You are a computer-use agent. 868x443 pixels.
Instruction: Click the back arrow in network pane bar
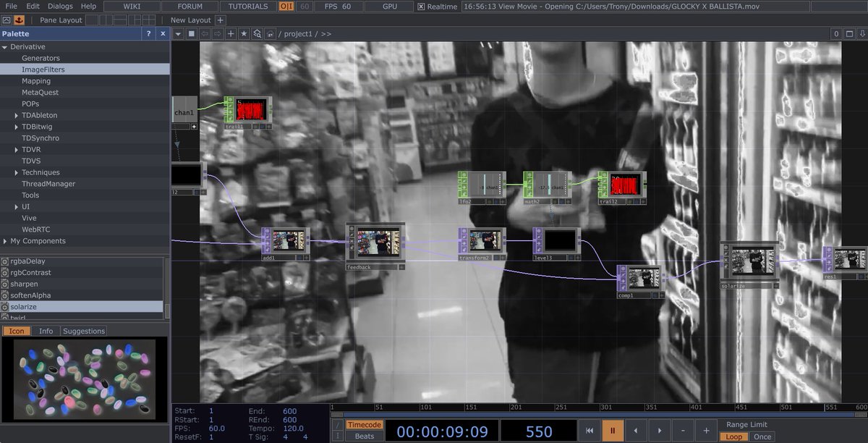pyautogui.click(x=205, y=34)
